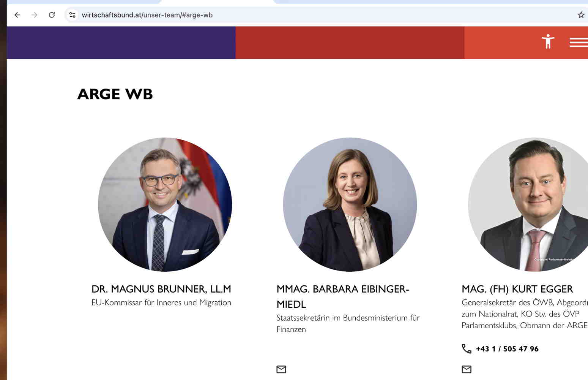This screenshot has height=380, width=588.
Task: Open site information icon in address bar
Action: (x=72, y=15)
